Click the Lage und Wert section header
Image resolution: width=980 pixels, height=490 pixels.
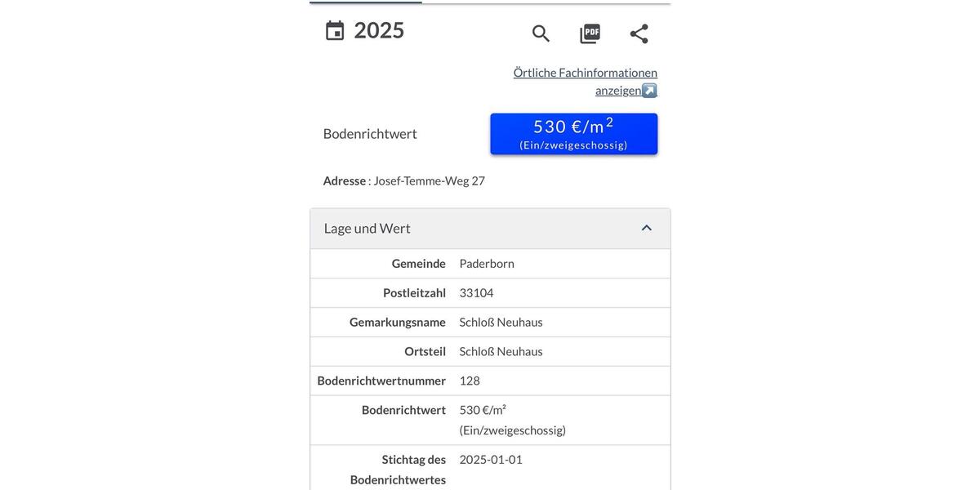367,226
